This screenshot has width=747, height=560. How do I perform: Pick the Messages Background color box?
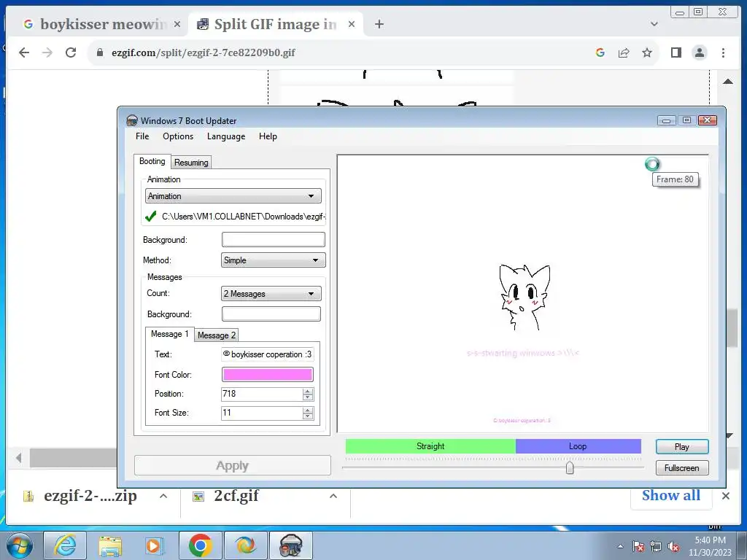coord(271,314)
